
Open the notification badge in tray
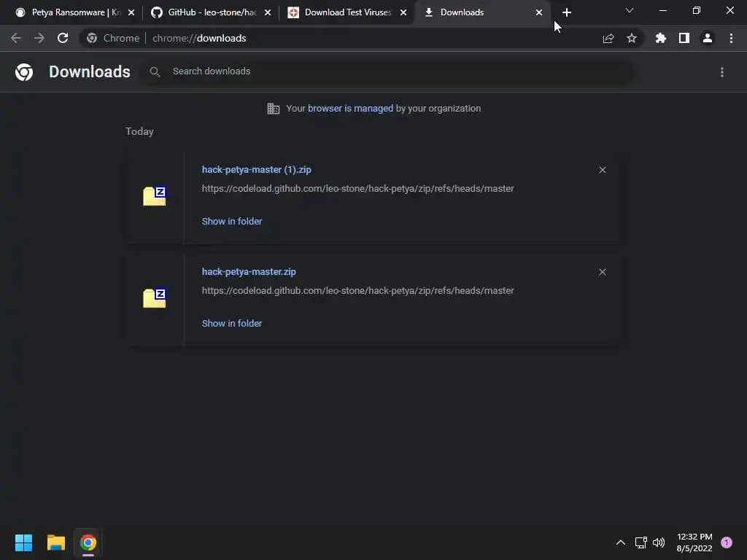click(727, 542)
